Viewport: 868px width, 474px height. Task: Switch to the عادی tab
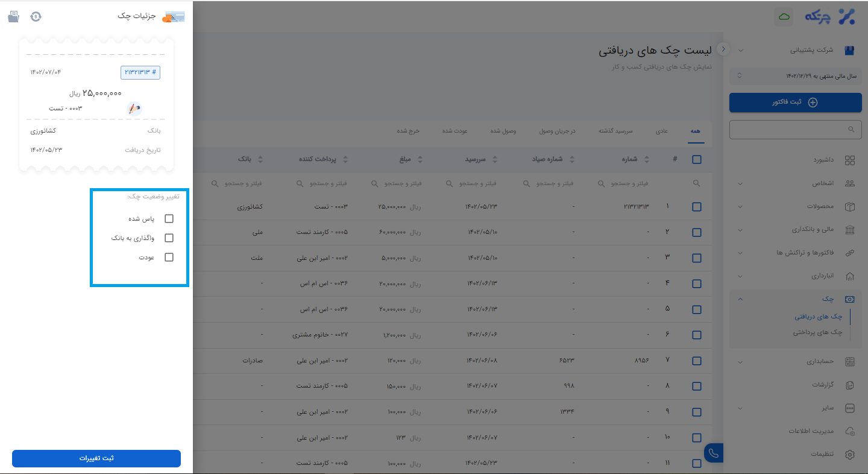tap(661, 131)
